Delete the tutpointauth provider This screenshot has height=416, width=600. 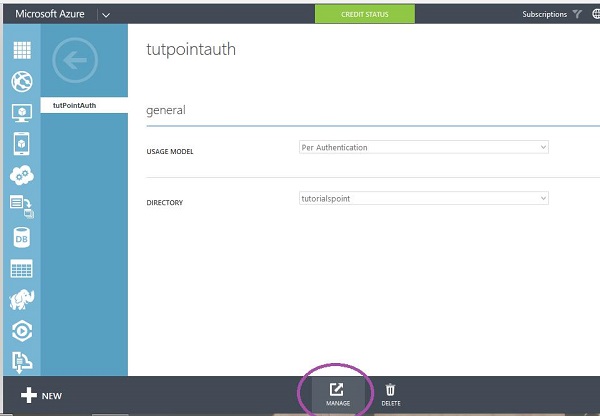tap(390, 394)
